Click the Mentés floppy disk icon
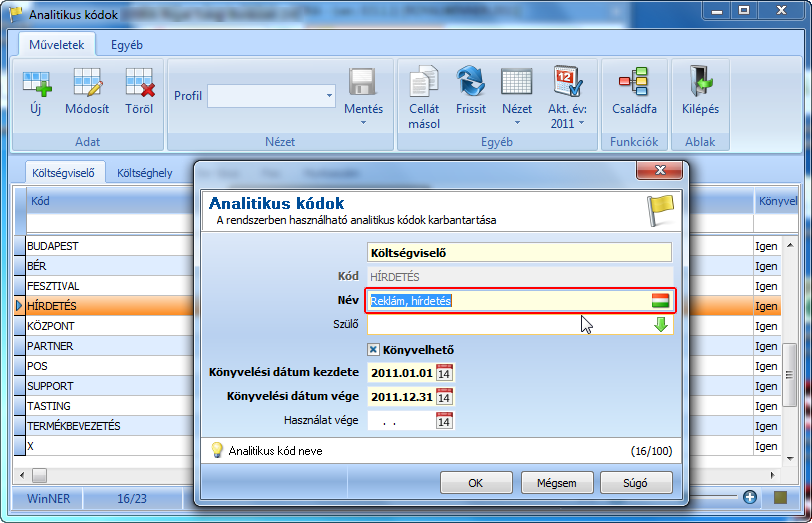 (x=363, y=82)
